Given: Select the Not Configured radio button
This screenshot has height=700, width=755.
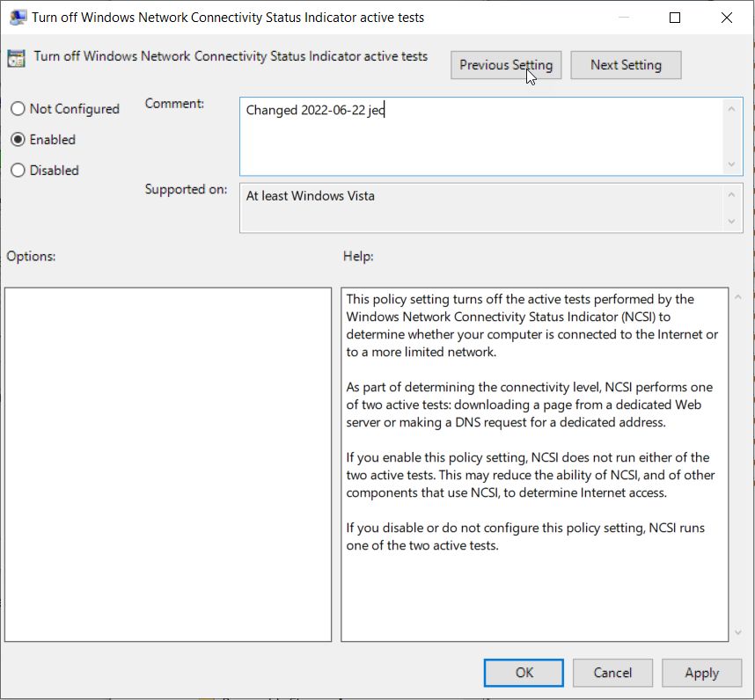Looking at the screenshot, I should tap(18, 109).
